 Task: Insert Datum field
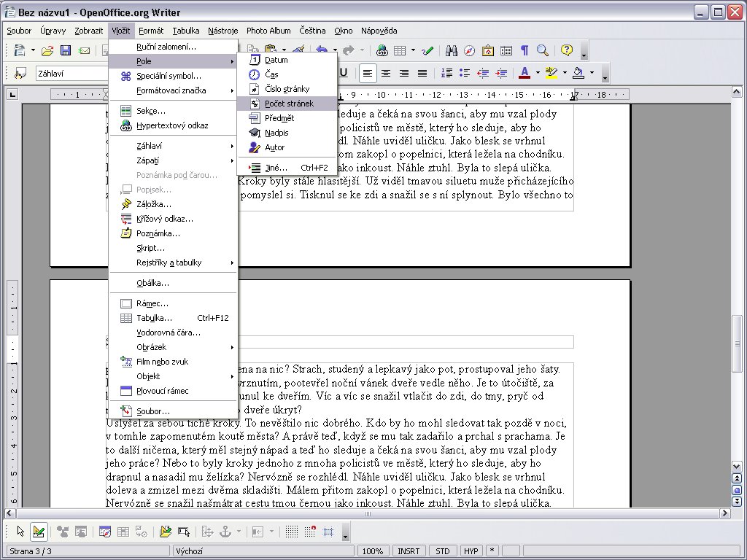click(287, 60)
